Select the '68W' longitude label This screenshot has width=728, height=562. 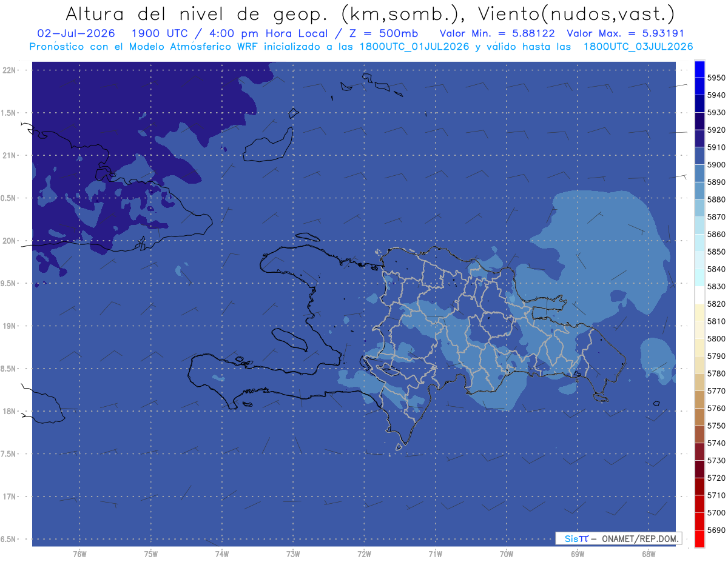(649, 554)
